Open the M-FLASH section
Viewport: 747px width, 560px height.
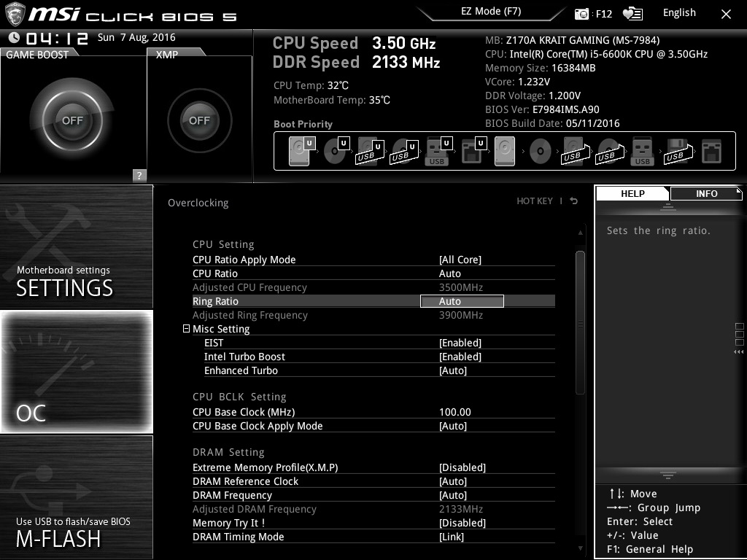pos(76,497)
